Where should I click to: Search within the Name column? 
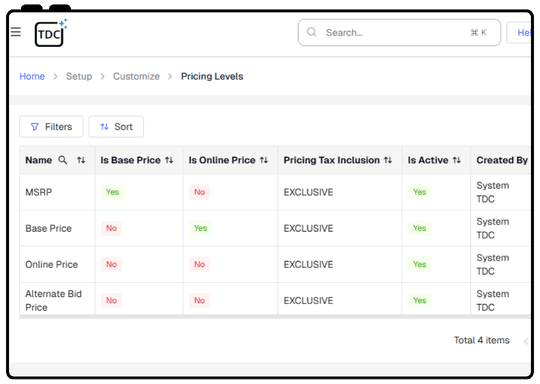(63, 160)
